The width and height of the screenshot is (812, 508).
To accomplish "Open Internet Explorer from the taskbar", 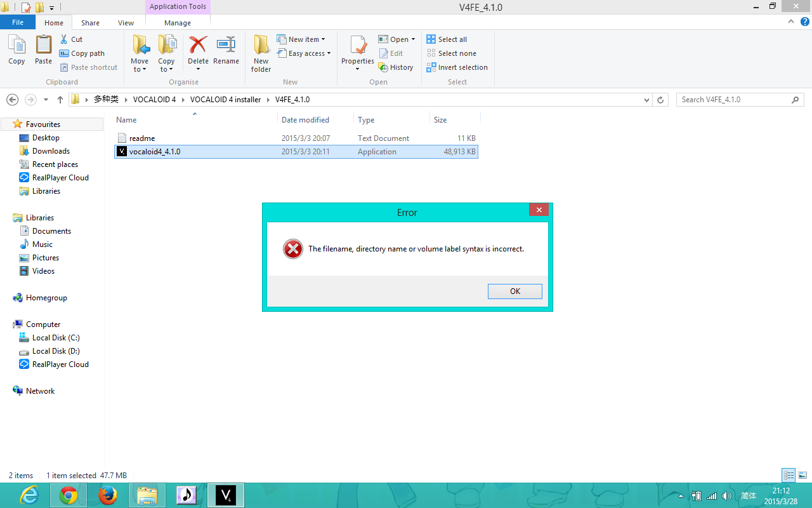I will click(x=29, y=495).
